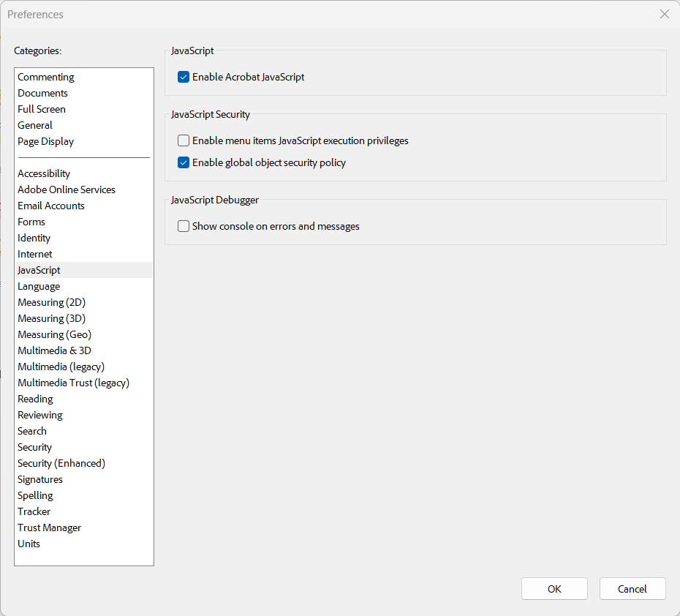Open the Security (Enhanced) category

(61, 463)
